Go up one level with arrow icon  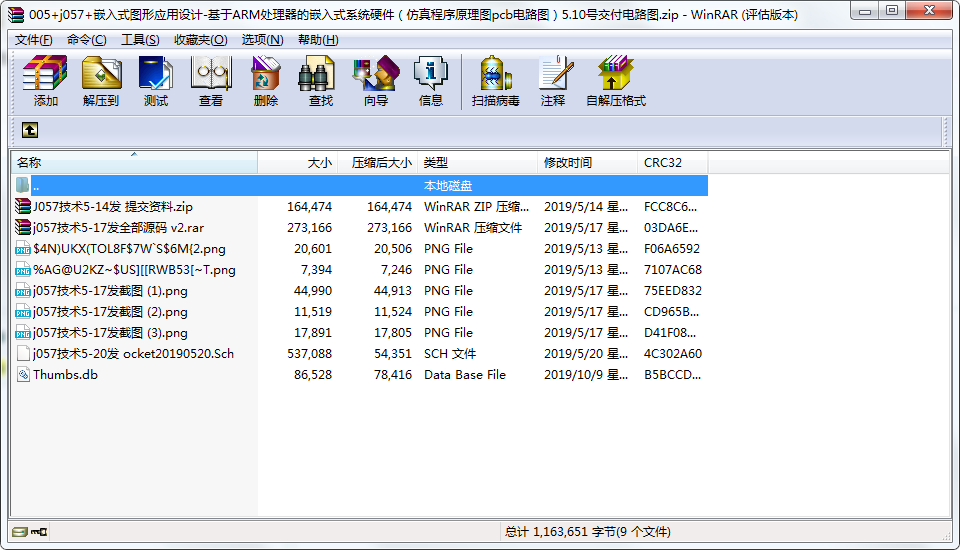(x=30, y=130)
